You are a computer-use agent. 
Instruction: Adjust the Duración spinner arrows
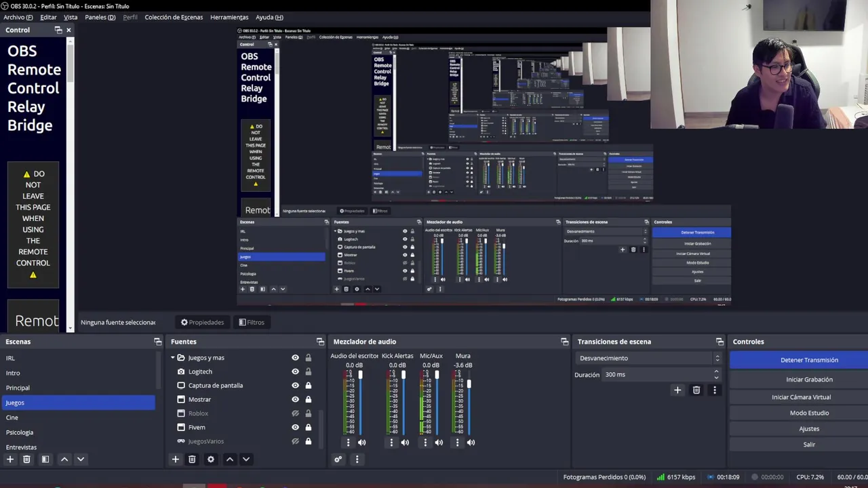(x=716, y=374)
